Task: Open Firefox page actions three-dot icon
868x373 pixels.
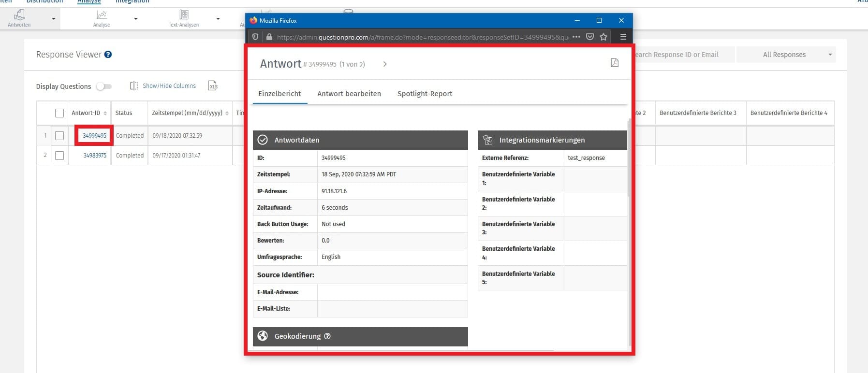Action: [x=576, y=37]
